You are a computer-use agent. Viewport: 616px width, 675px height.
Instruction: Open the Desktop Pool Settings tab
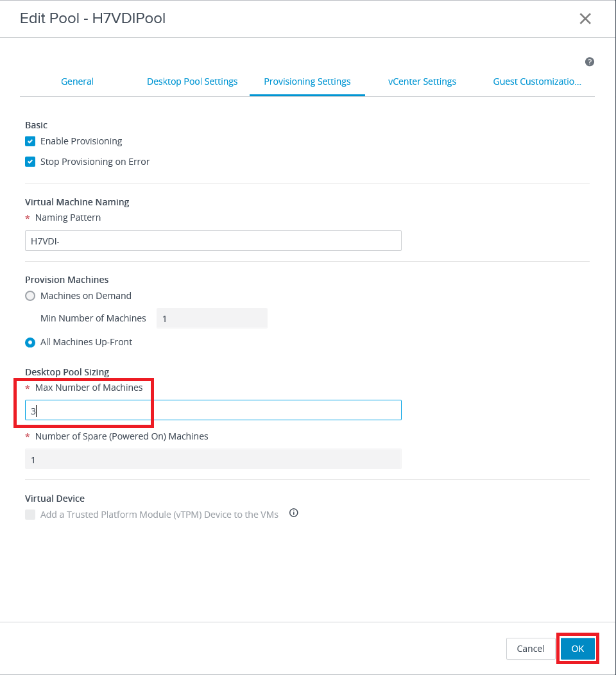click(x=193, y=81)
